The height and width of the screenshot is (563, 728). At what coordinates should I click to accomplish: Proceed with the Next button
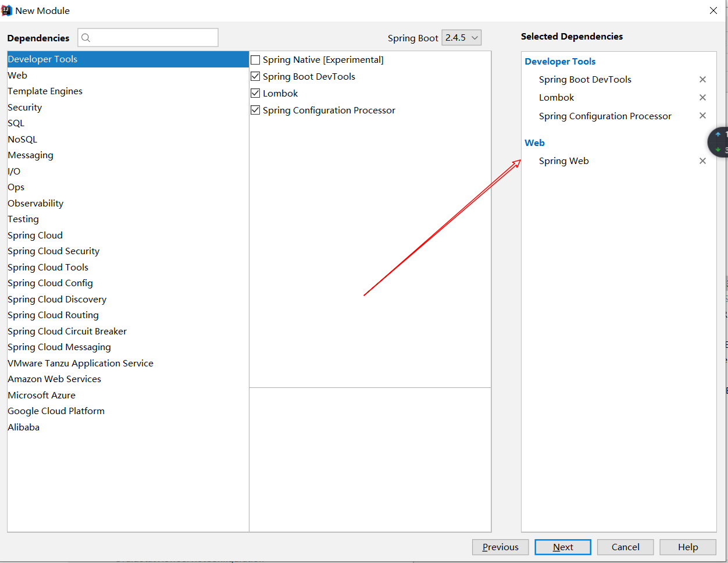(x=563, y=547)
